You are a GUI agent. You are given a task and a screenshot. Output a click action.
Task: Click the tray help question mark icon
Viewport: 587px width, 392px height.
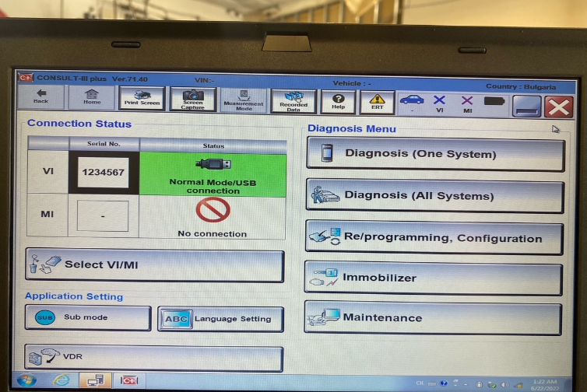pyautogui.click(x=444, y=383)
